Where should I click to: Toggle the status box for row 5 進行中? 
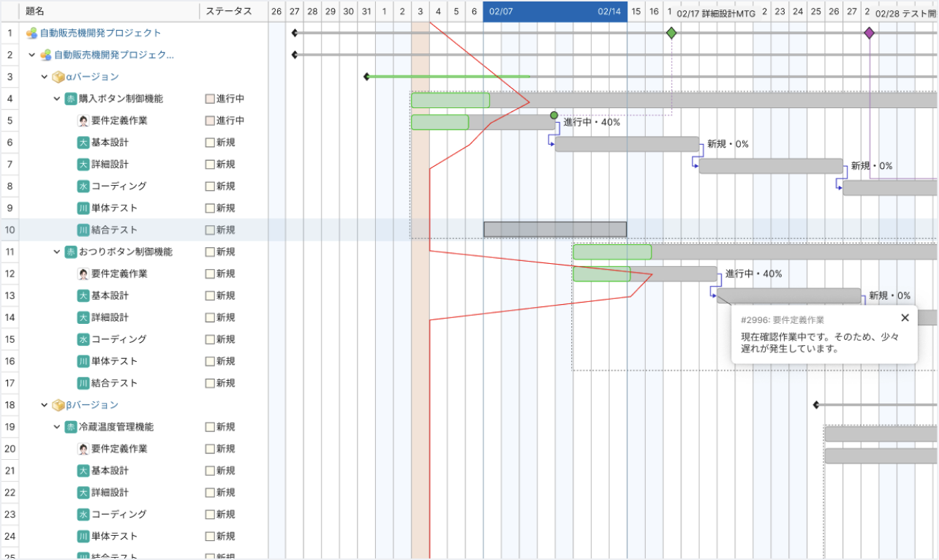[x=210, y=121]
